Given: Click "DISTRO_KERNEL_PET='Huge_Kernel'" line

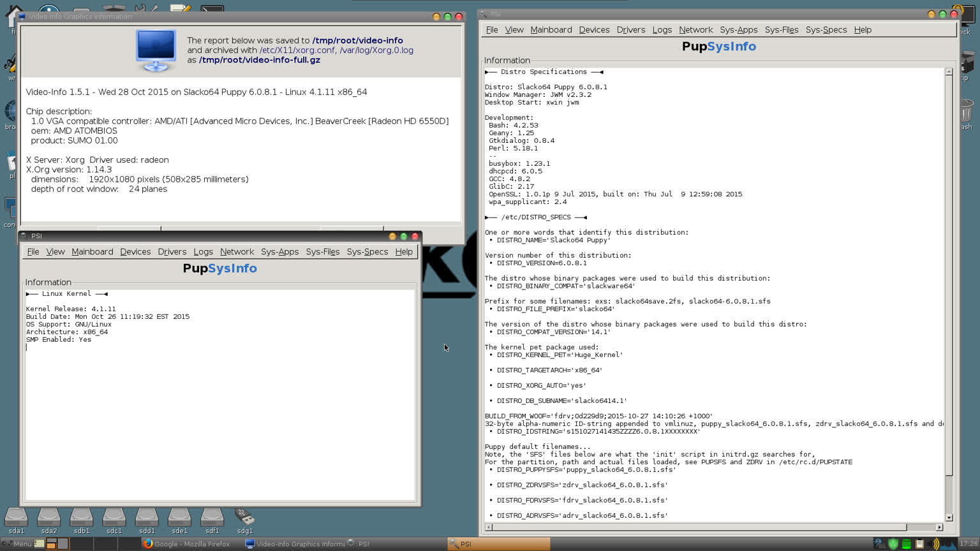Looking at the screenshot, I should click(x=560, y=355).
